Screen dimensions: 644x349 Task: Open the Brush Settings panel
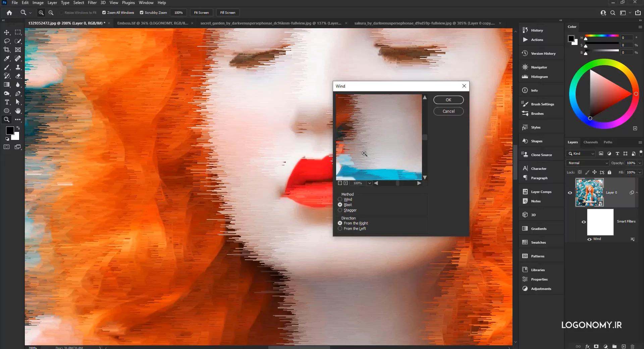(542, 104)
